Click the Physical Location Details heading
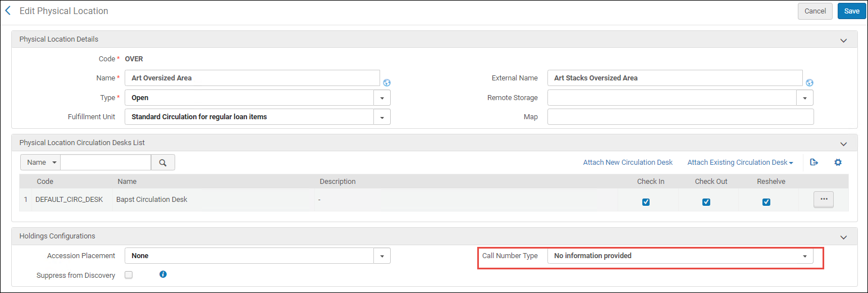The width and height of the screenshot is (868, 293). pos(59,39)
